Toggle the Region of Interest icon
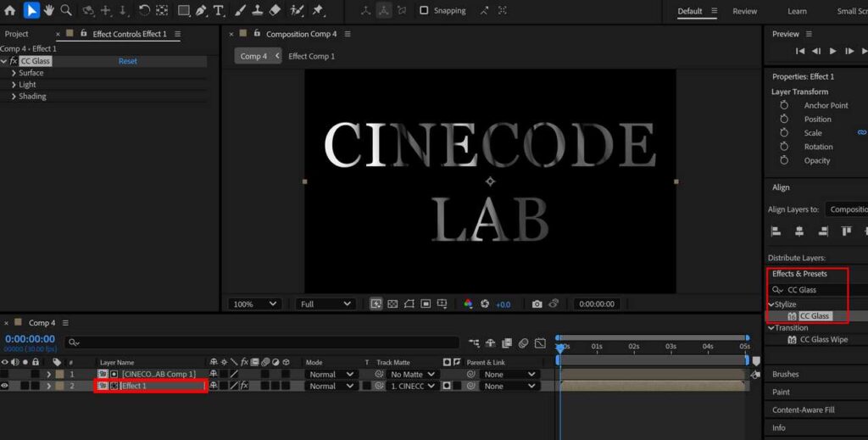The height and width of the screenshot is (440, 868). [426, 304]
